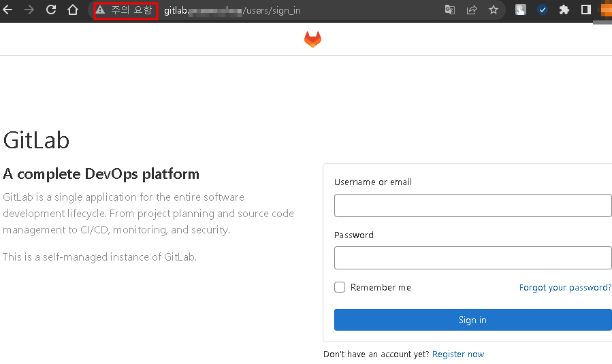Click the gitlab users/sign_in URL
Image resolution: width=612 pixels, height=364 pixels.
[x=232, y=10]
